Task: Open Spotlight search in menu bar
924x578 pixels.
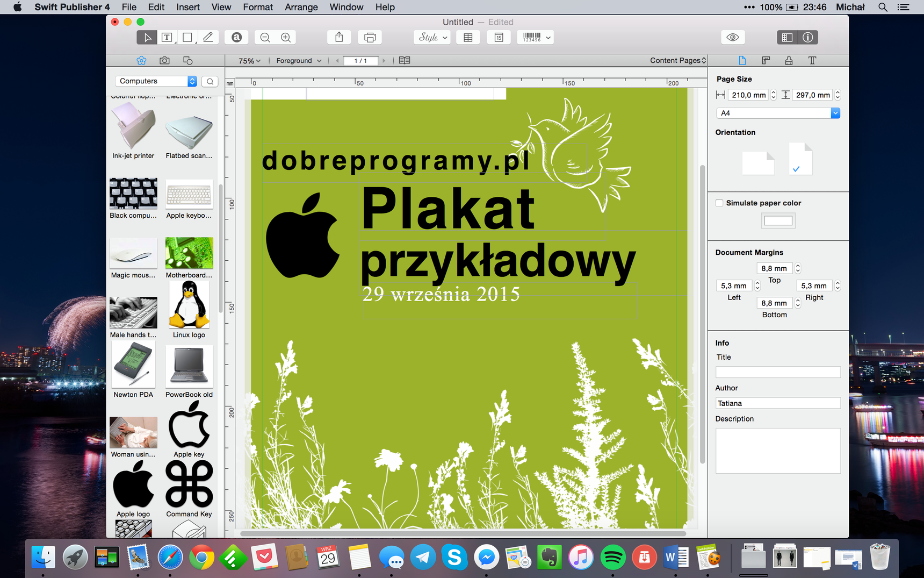Action: point(883,7)
